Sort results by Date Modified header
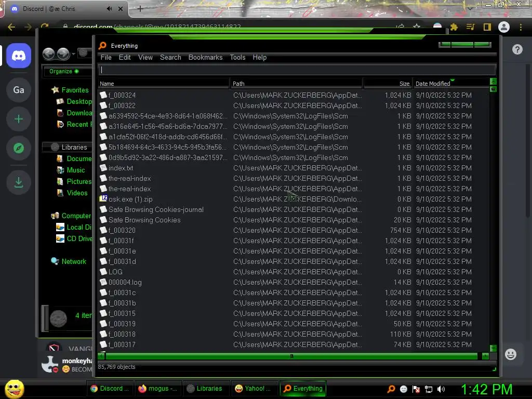The width and height of the screenshot is (532, 399). point(450,84)
